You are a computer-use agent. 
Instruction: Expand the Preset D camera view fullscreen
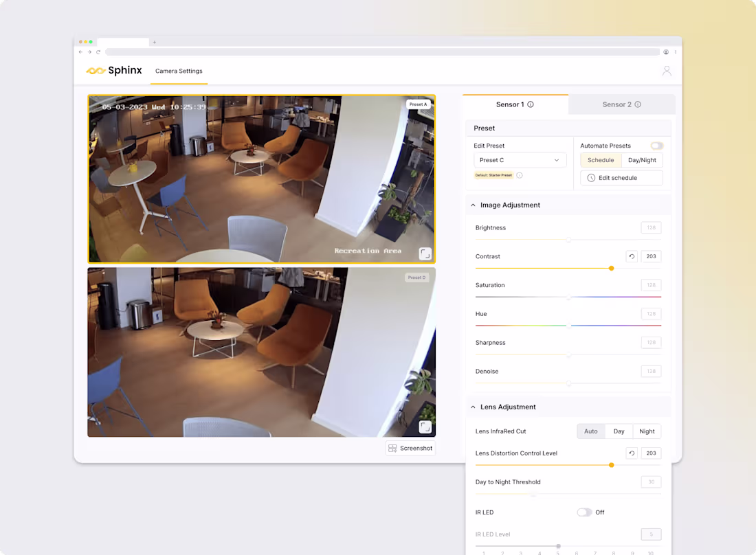(x=425, y=427)
